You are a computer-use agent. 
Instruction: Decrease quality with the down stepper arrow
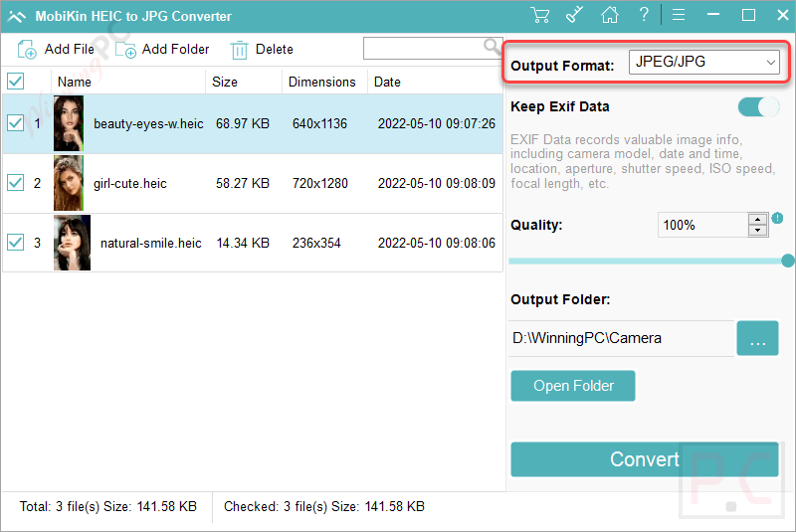pos(758,231)
